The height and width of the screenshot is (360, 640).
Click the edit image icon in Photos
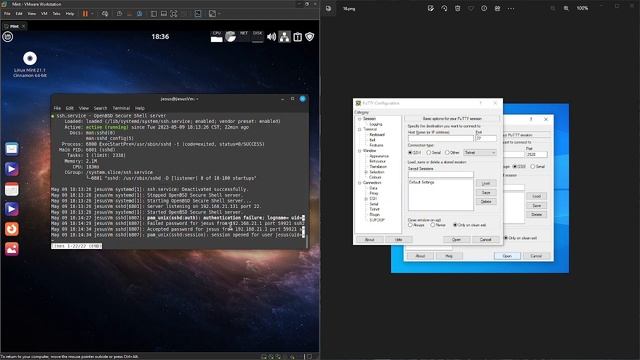(x=431, y=8)
